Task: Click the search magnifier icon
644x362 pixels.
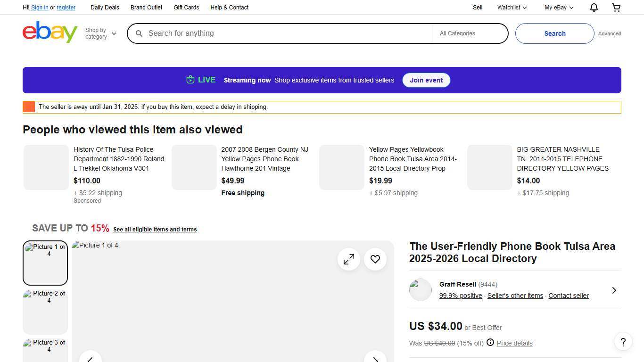Action: [x=139, y=33]
